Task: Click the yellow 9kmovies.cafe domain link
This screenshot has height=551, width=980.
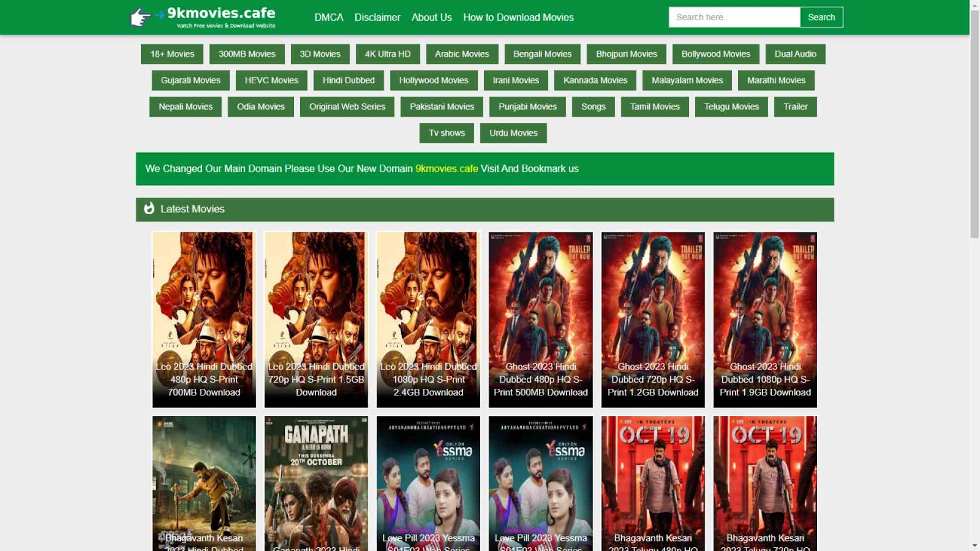Action: point(447,168)
